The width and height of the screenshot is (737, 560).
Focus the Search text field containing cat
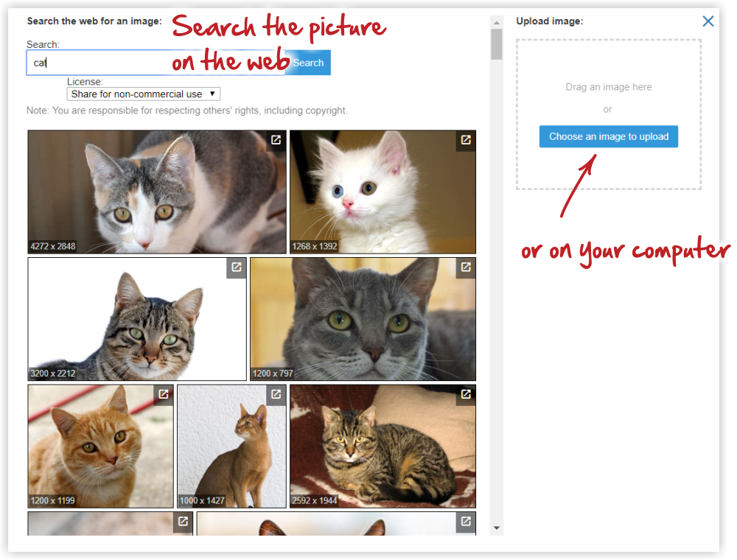coord(155,63)
